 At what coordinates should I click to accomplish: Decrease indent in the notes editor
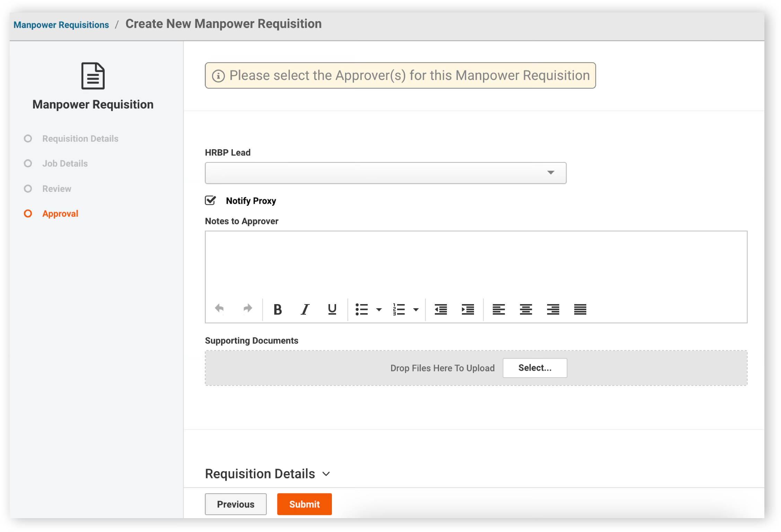point(441,309)
